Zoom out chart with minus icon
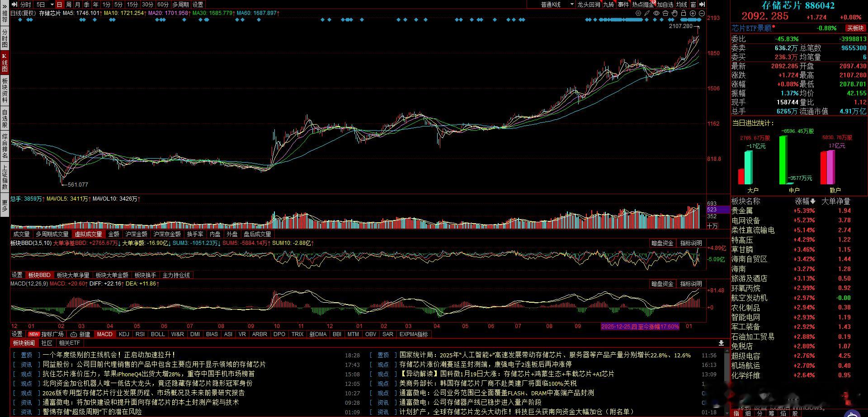 702,14
